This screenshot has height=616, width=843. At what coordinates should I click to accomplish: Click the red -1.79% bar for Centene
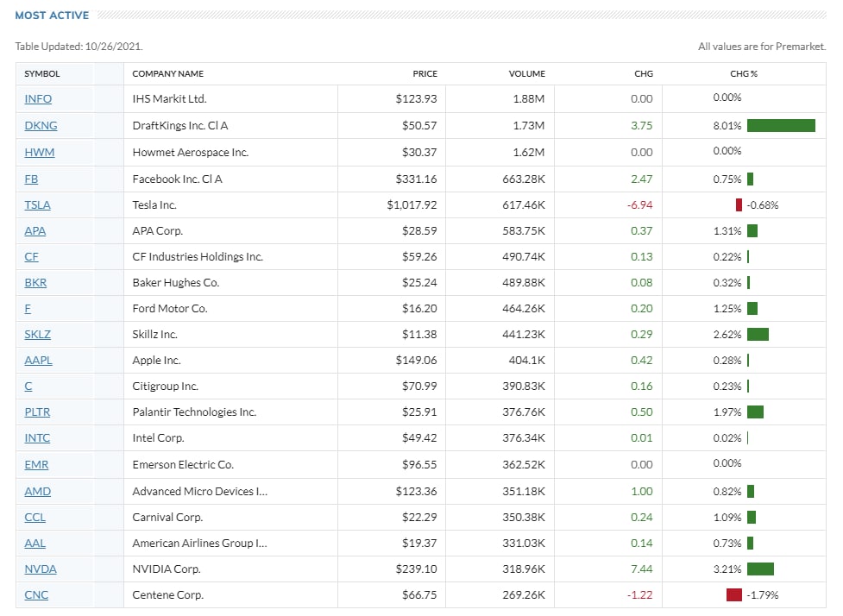tap(734, 594)
